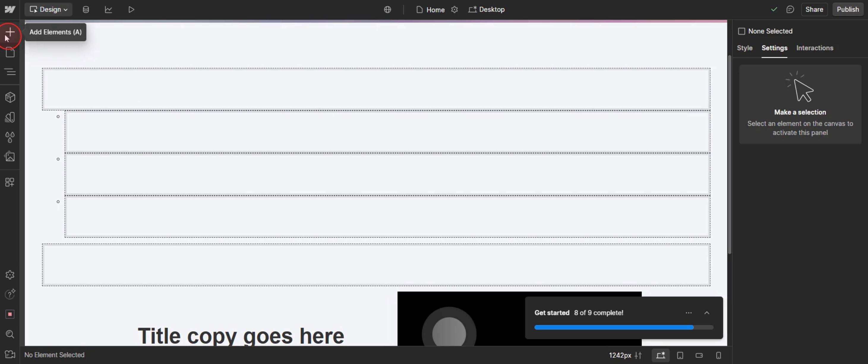Switch to mobile portrait breakpoint

pyautogui.click(x=718, y=355)
